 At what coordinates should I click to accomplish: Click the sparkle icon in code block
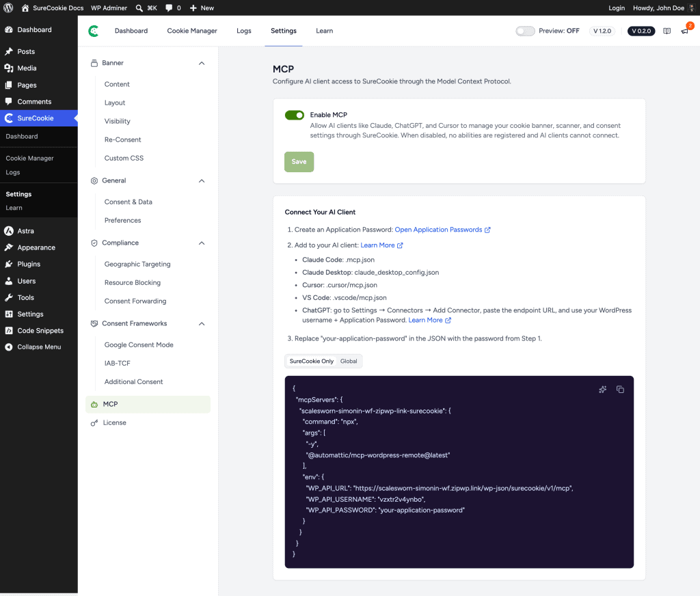602,390
